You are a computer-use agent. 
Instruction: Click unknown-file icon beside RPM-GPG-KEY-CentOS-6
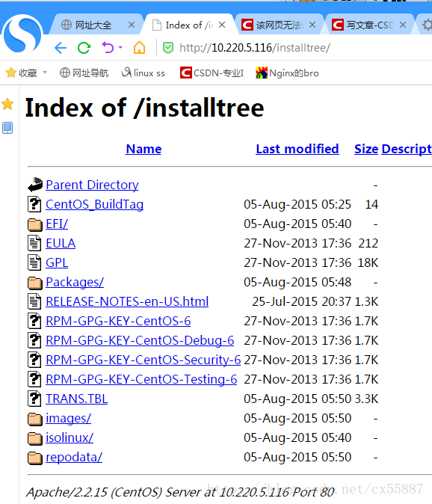point(34,321)
